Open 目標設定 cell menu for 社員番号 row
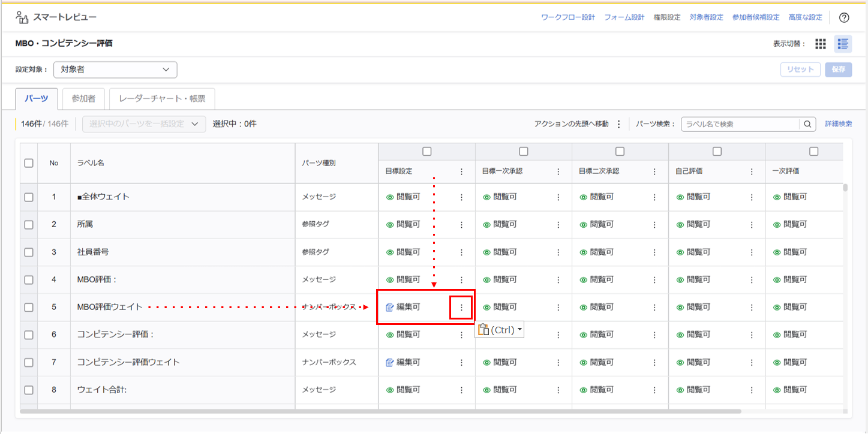 (x=461, y=252)
